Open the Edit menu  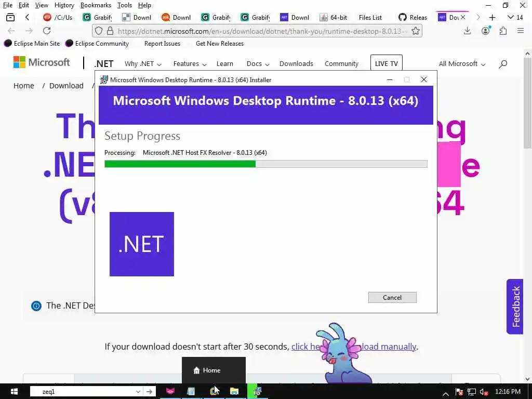point(24,5)
